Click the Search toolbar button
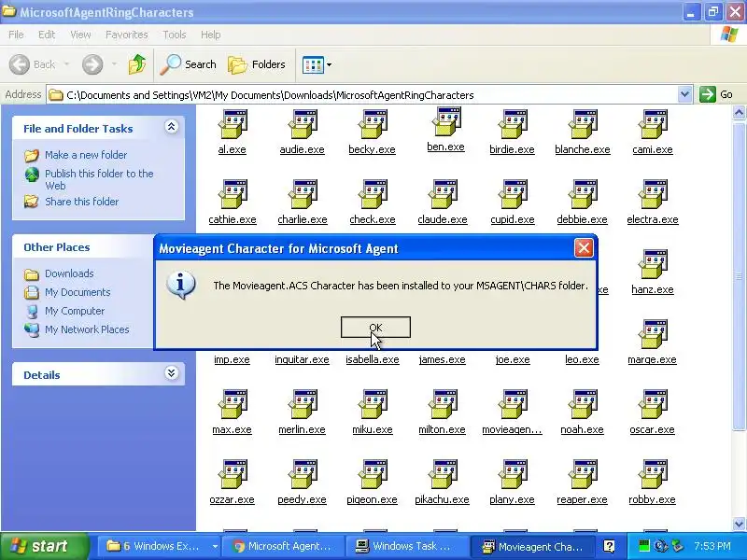 coord(189,64)
